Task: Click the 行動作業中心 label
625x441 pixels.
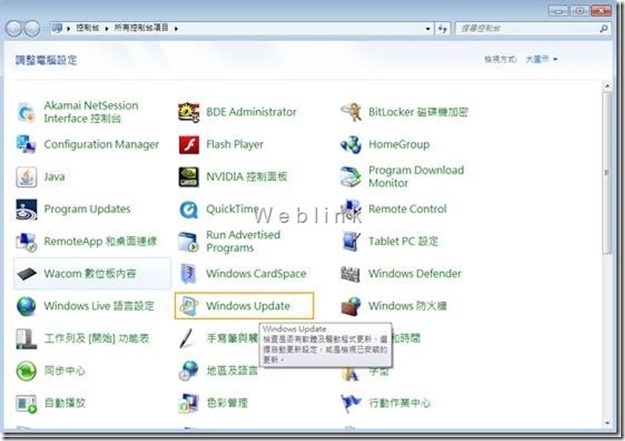Action: pos(399,403)
